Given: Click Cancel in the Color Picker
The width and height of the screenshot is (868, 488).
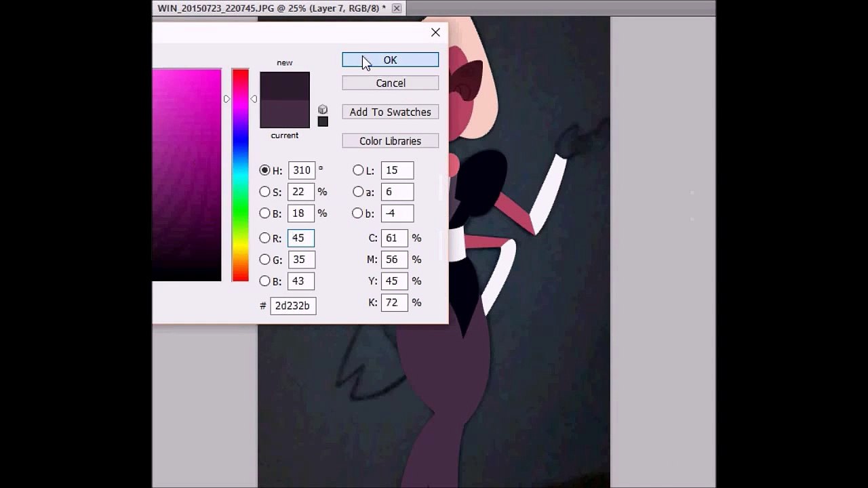Looking at the screenshot, I should tap(390, 83).
